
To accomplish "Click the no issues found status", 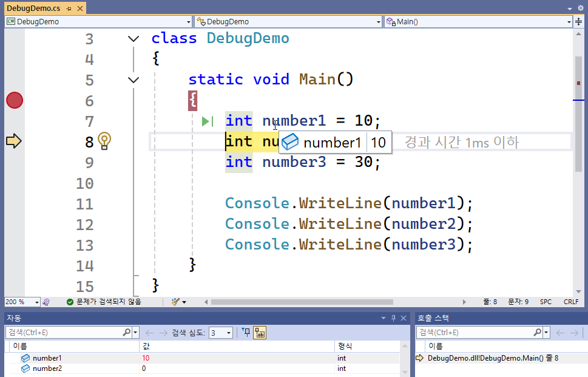I will [103, 302].
